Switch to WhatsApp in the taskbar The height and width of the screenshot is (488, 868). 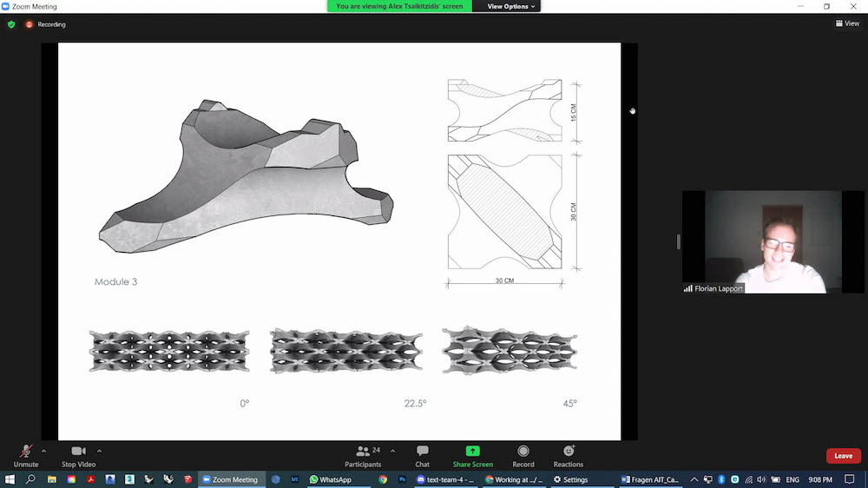coord(331,479)
